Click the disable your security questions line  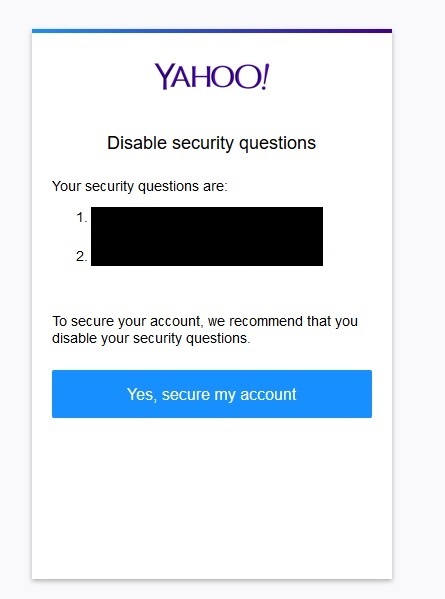pos(151,338)
